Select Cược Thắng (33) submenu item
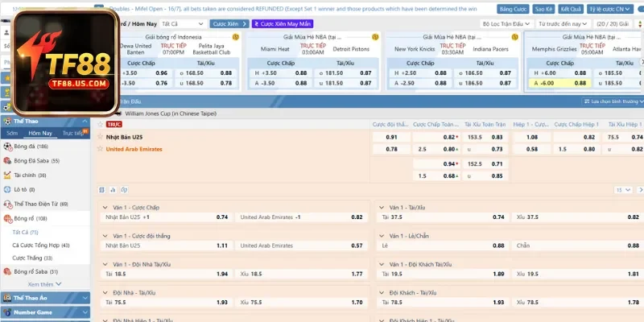The image size is (644, 322). [x=32, y=258]
